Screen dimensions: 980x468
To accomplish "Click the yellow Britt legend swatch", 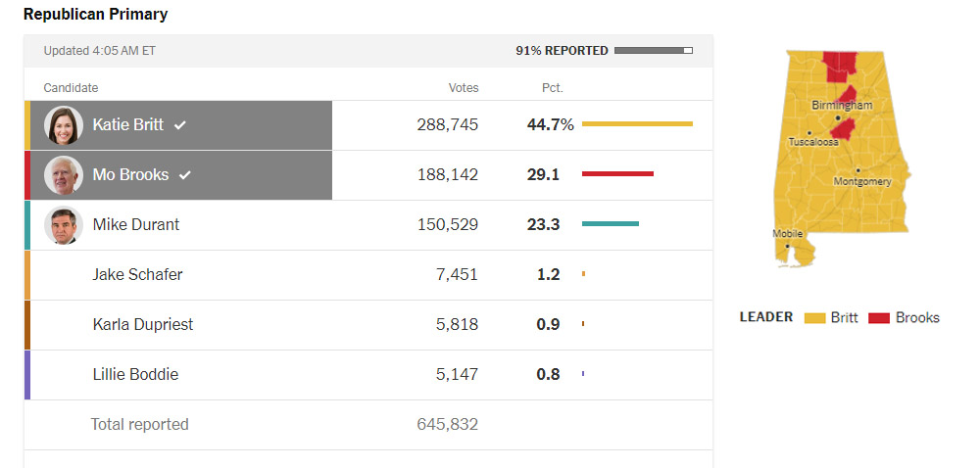I will click(x=814, y=318).
